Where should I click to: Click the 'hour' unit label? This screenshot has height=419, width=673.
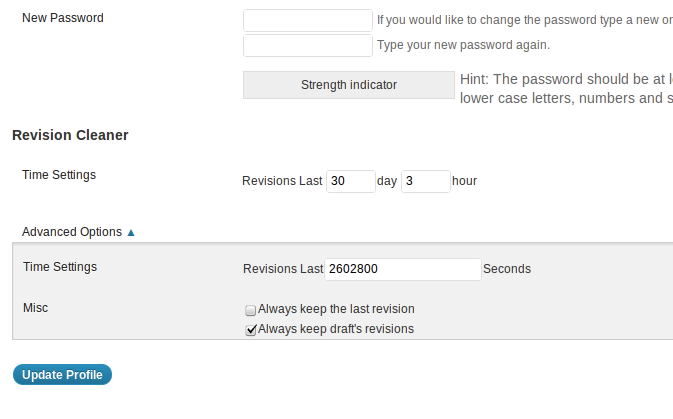464,181
